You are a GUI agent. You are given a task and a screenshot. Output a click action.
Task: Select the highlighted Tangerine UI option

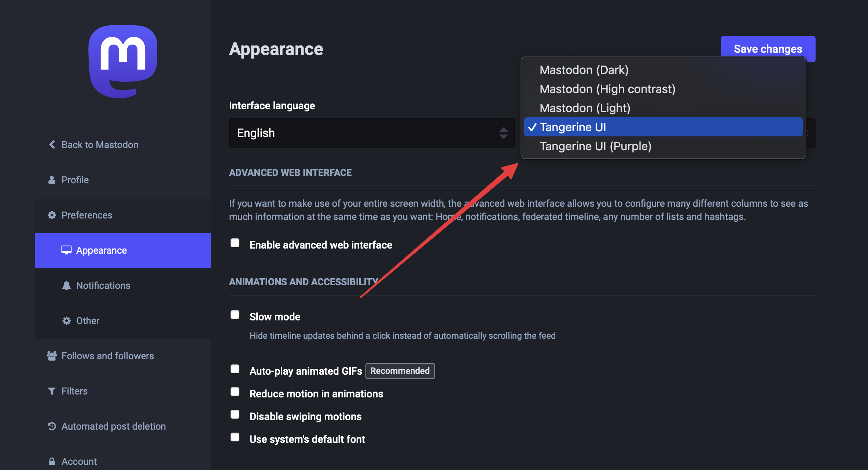click(573, 127)
